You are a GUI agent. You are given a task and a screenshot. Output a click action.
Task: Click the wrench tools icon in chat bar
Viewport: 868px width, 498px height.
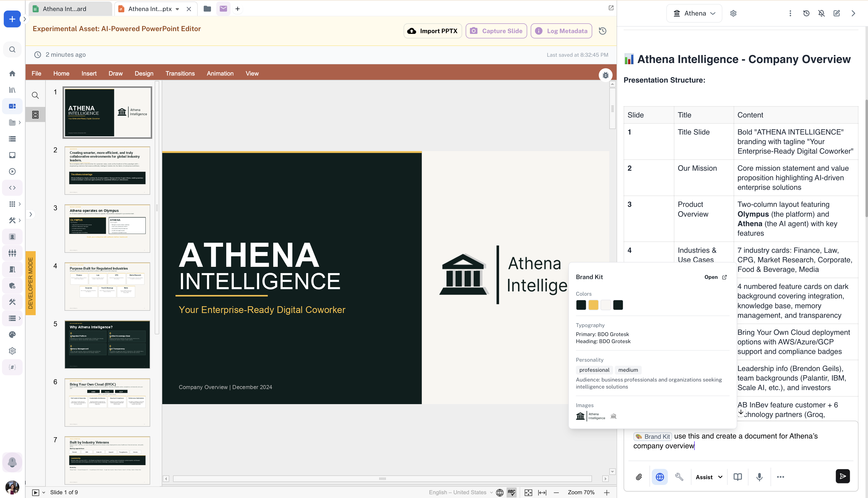click(x=679, y=477)
